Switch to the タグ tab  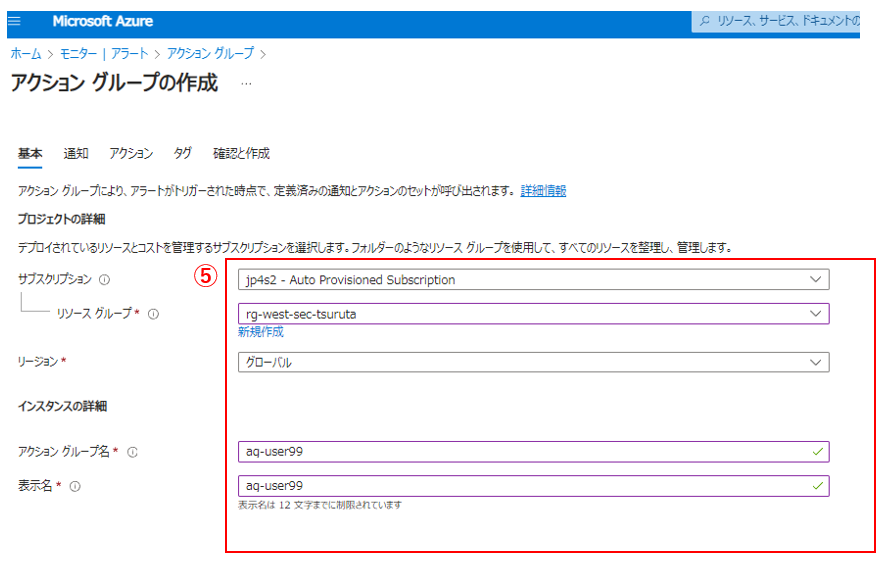tap(182, 153)
